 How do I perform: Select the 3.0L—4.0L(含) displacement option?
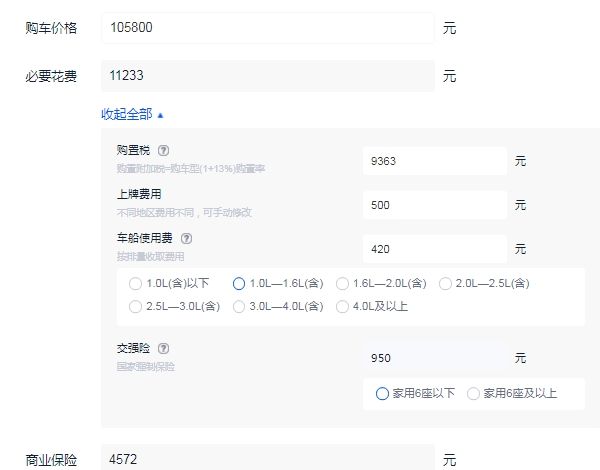278,307
